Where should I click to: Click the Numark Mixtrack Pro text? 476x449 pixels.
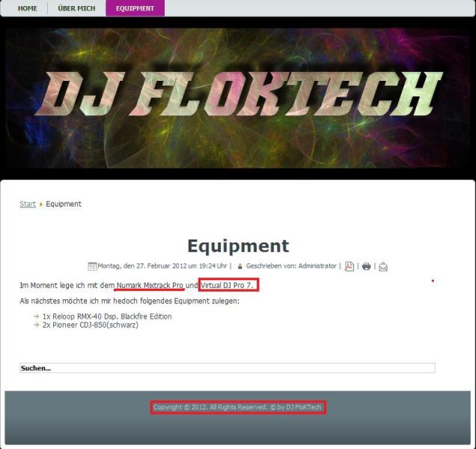pyautogui.click(x=150, y=285)
